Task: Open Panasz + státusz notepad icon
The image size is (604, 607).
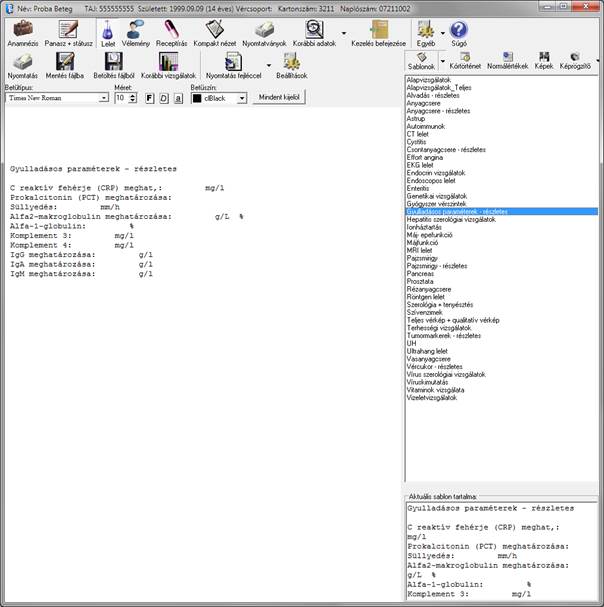Action: click(68, 29)
